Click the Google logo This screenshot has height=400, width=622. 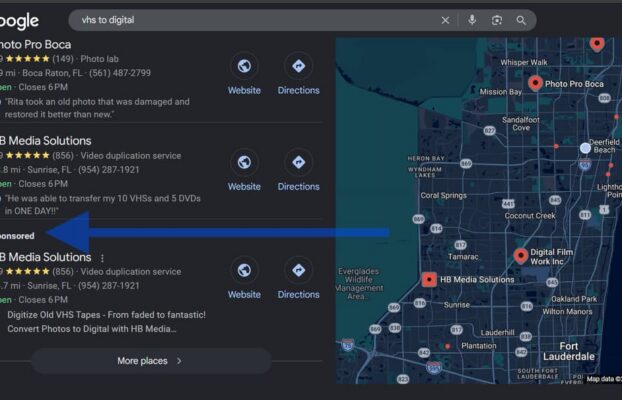coord(19,21)
